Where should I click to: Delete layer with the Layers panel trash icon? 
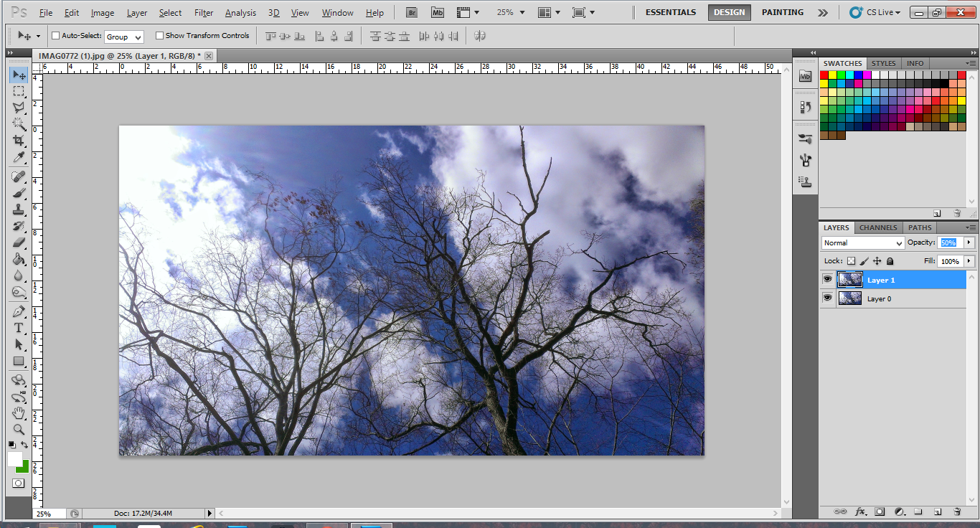[x=957, y=511]
